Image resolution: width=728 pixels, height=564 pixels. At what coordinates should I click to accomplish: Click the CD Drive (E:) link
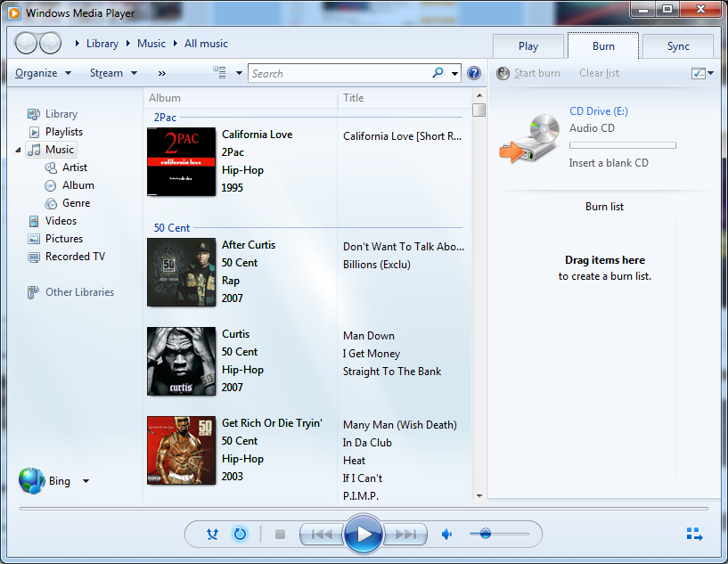tap(599, 111)
